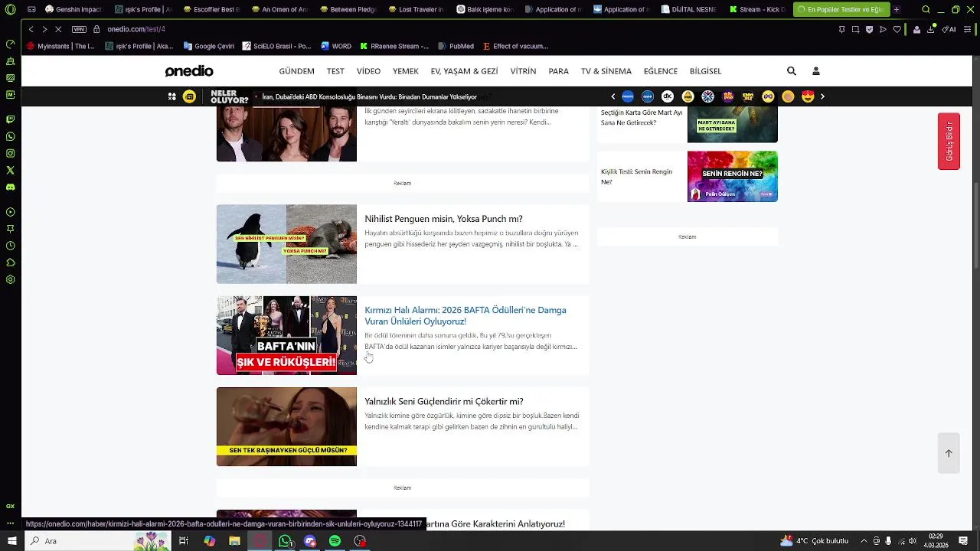
Task: Open the YEMEK menu item
Action: (x=406, y=71)
